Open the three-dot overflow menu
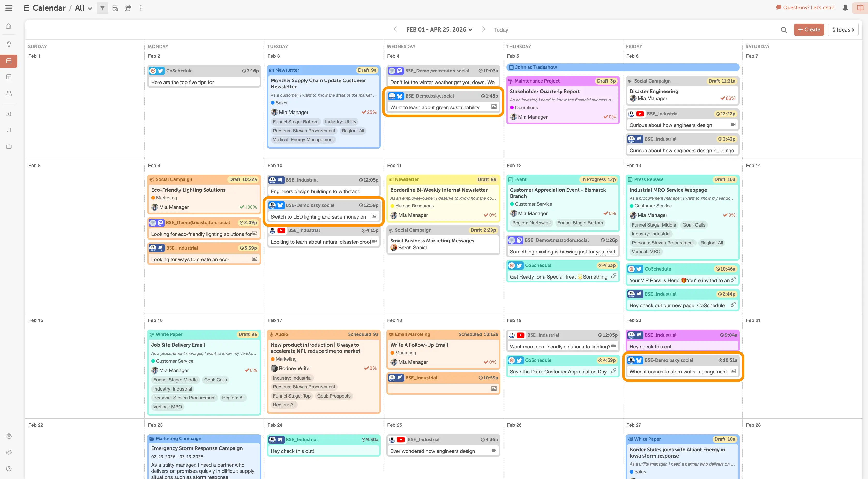868x479 pixels. [141, 8]
